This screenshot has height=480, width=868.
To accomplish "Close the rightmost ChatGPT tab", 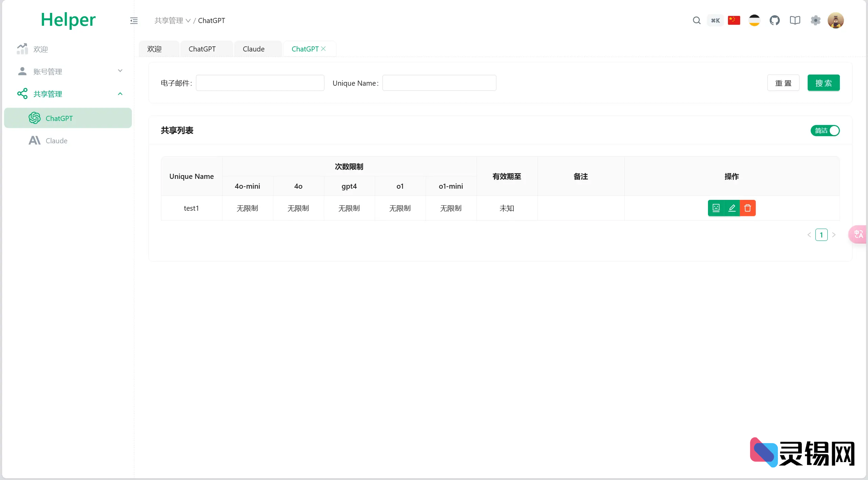I will [x=323, y=48].
